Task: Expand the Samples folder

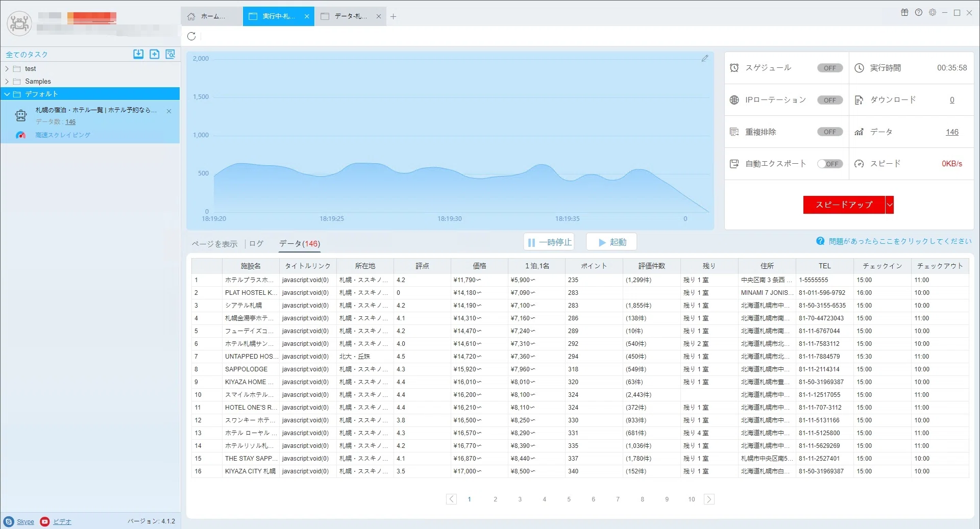Action: click(x=7, y=82)
